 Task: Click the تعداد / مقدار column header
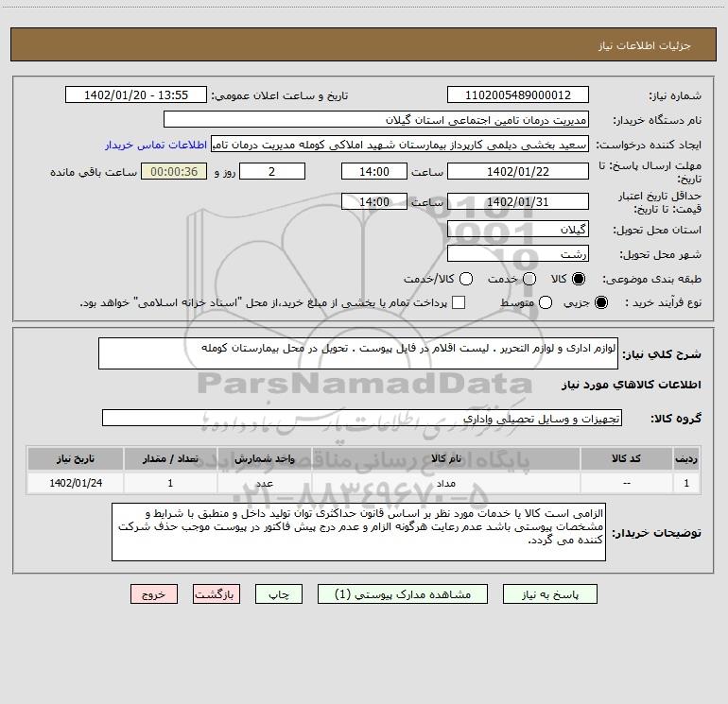pos(170,458)
